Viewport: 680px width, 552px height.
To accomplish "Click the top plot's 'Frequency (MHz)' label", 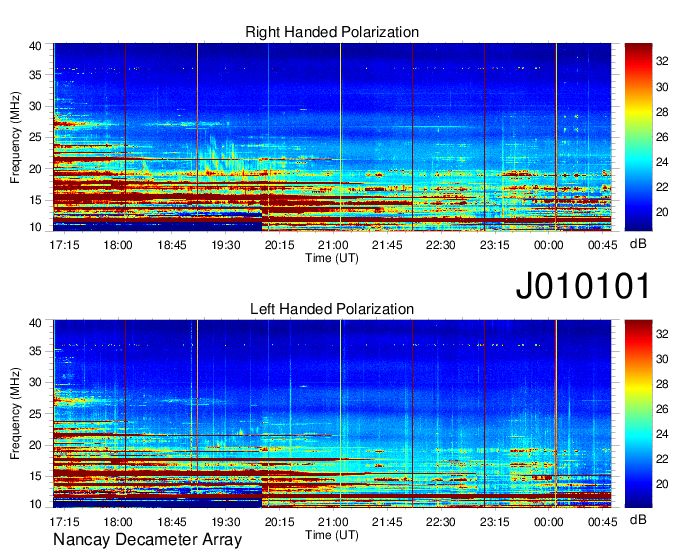I will point(15,137).
